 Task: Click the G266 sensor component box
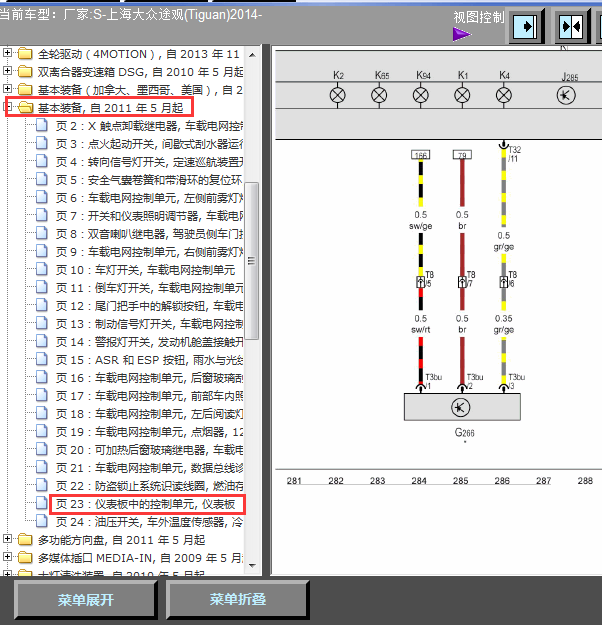pyautogui.click(x=462, y=407)
